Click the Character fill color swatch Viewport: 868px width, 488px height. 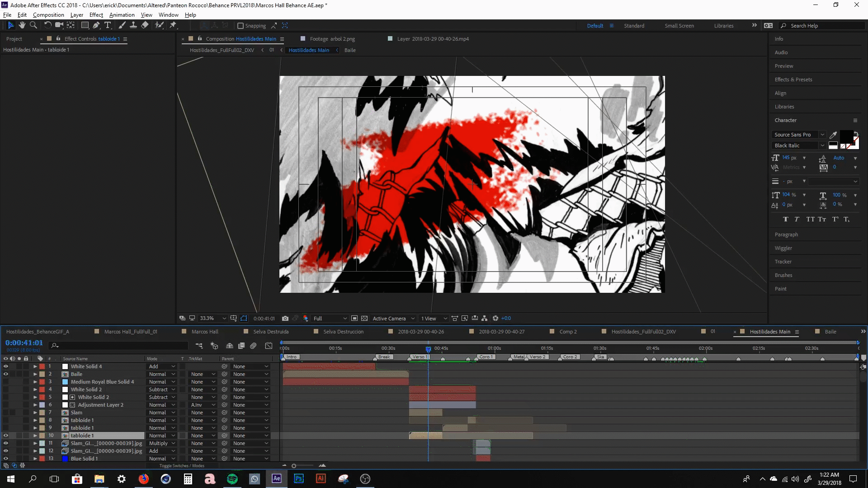pos(846,137)
